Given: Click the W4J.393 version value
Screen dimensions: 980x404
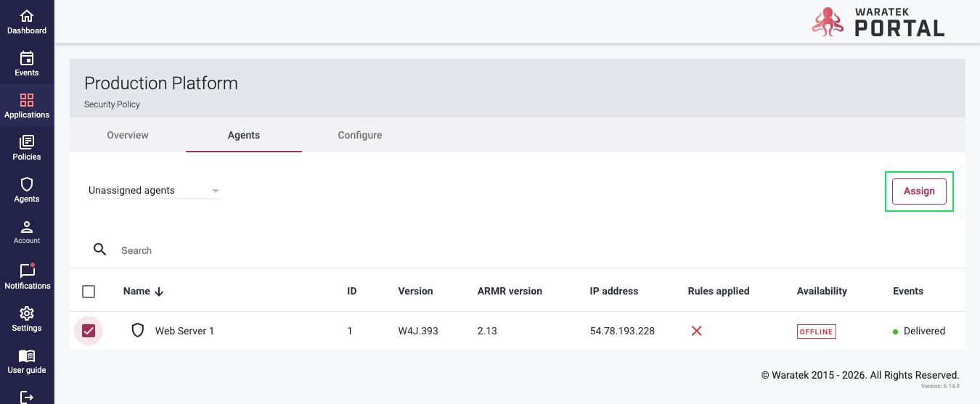Looking at the screenshot, I should (x=418, y=331).
